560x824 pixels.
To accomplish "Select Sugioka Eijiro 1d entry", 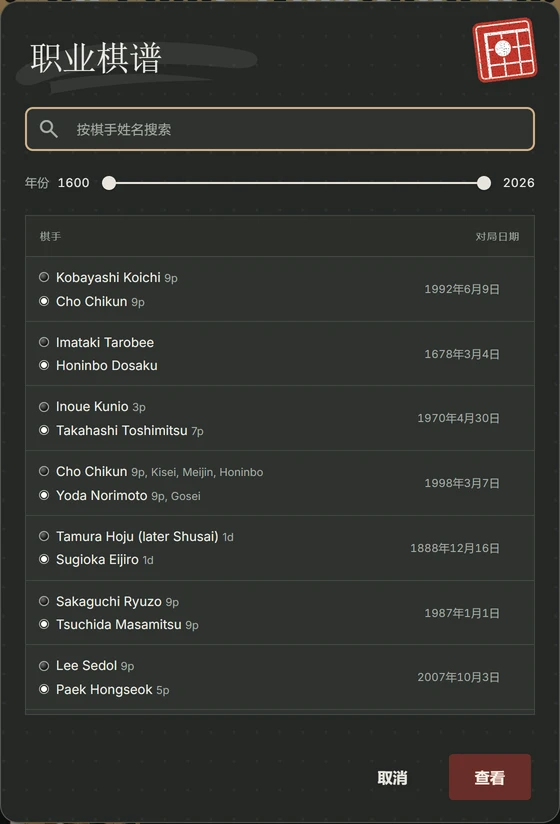I will pyautogui.click(x=105, y=560).
